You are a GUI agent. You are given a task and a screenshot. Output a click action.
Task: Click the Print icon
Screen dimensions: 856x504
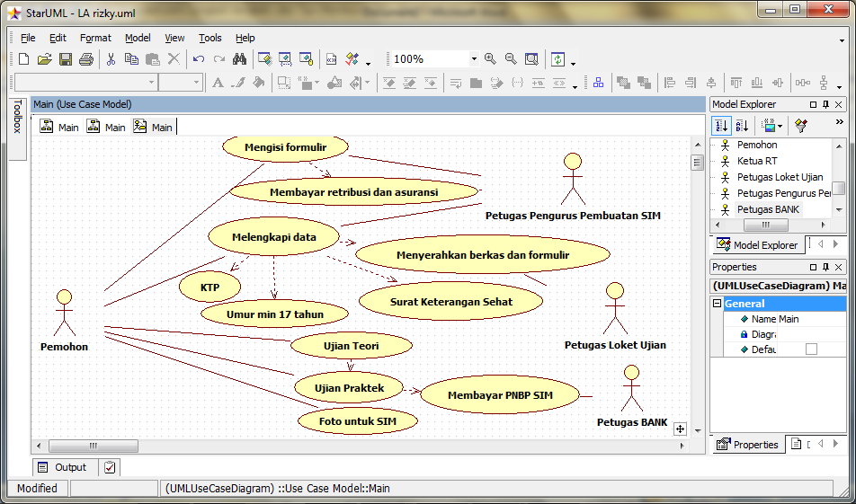tap(86, 59)
